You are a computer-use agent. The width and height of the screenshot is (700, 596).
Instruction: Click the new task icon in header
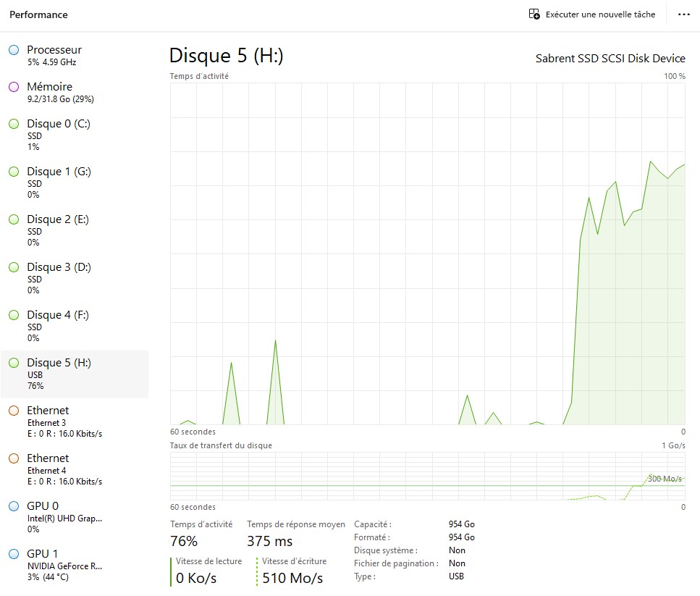(534, 14)
